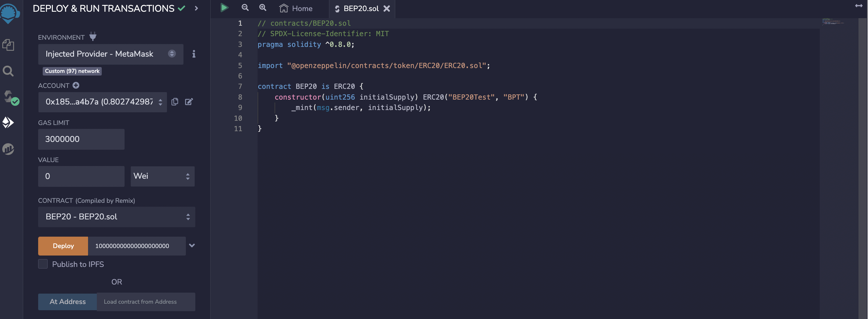Click the green Run script play icon
The height and width of the screenshot is (319, 868).
coord(224,8)
